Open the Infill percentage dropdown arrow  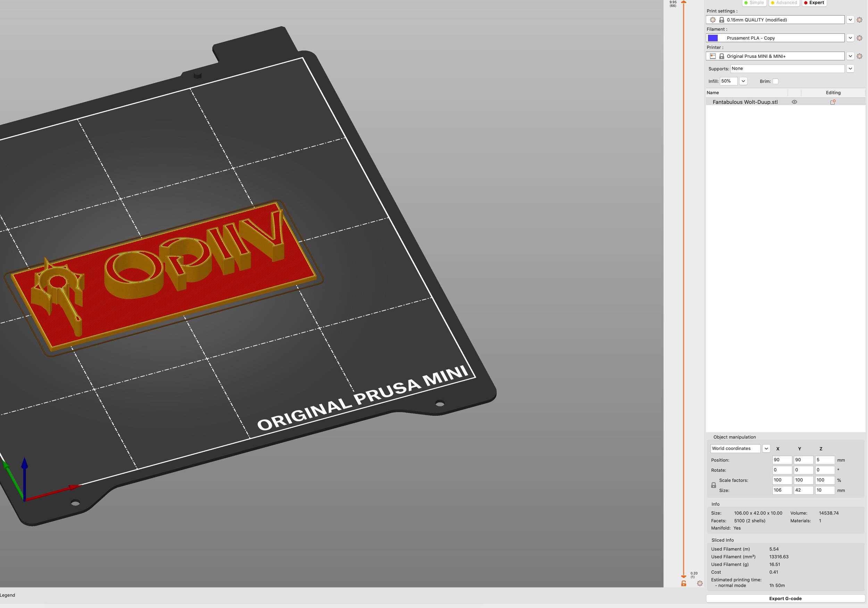click(743, 81)
